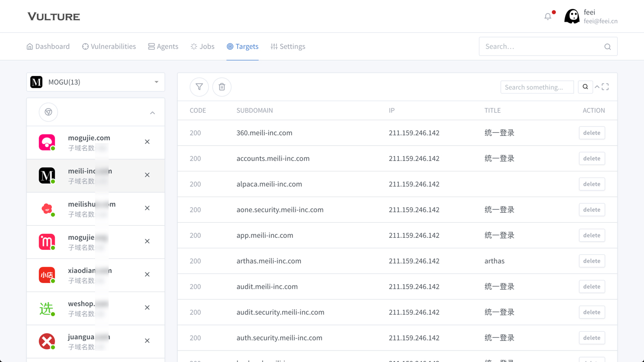Delete auth.security.meili-inc.com row
This screenshot has width=644, height=362.
(592, 338)
